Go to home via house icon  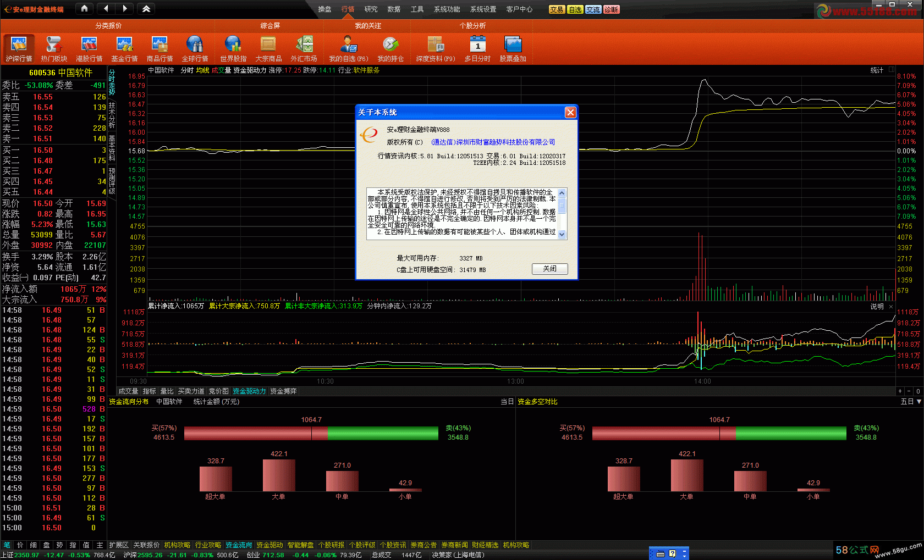coord(84,8)
